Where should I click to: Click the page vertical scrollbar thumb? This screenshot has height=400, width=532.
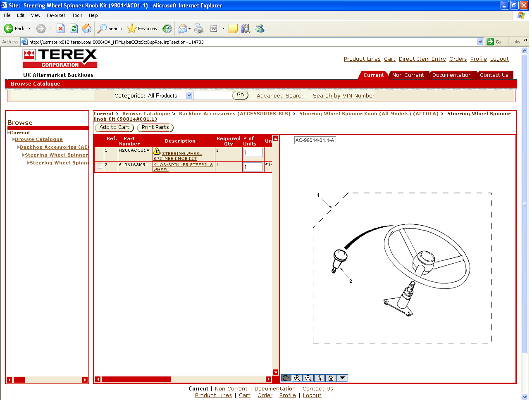tap(525, 204)
